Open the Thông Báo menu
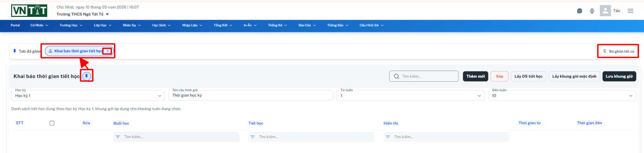Viewport: 644px width, 153px height. point(338,25)
